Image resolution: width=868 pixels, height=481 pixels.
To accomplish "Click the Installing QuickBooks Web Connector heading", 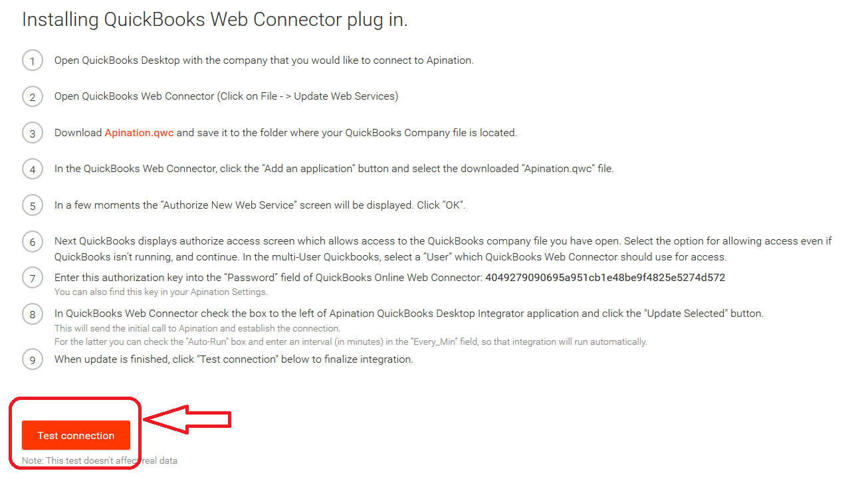I will coord(215,20).
